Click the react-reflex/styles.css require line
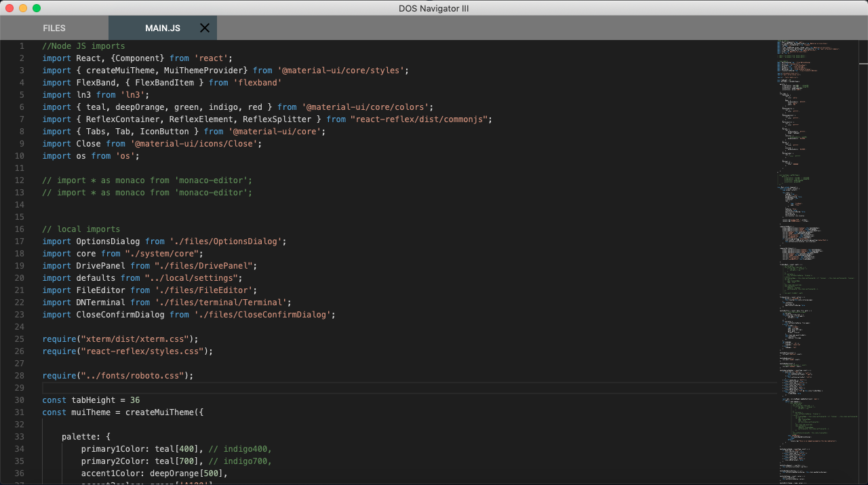 point(128,351)
